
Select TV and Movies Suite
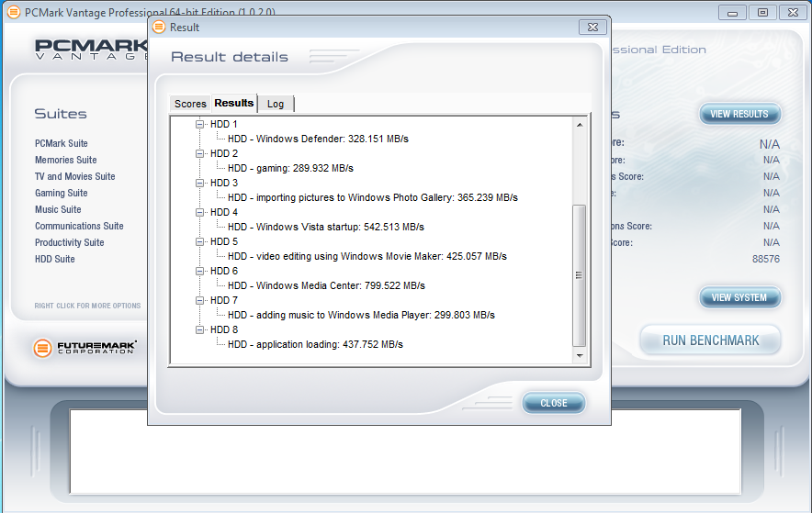click(74, 176)
